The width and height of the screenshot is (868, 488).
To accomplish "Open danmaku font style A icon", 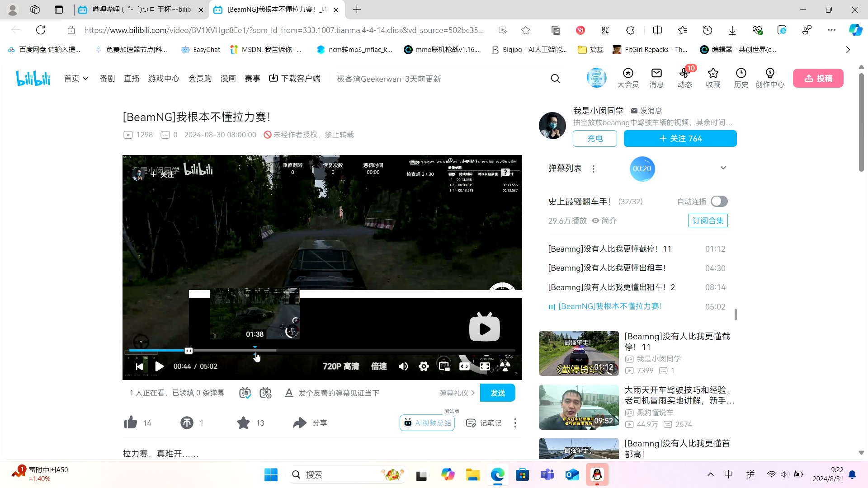I will point(289,393).
